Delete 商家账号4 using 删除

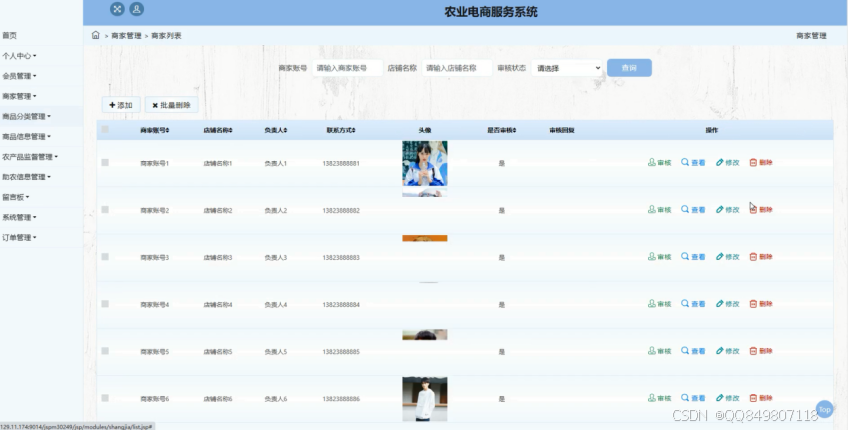click(761, 304)
